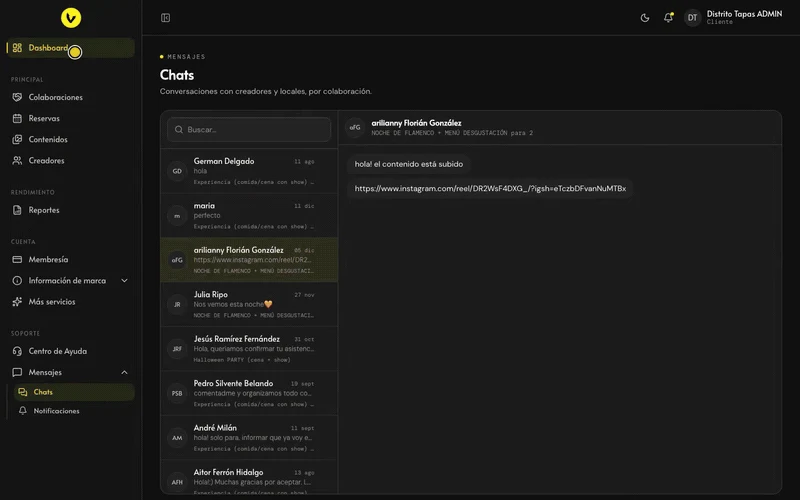Click the Chats bubbles icon
800x500 pixels.
pyautogui.click(x=22, y=392)
